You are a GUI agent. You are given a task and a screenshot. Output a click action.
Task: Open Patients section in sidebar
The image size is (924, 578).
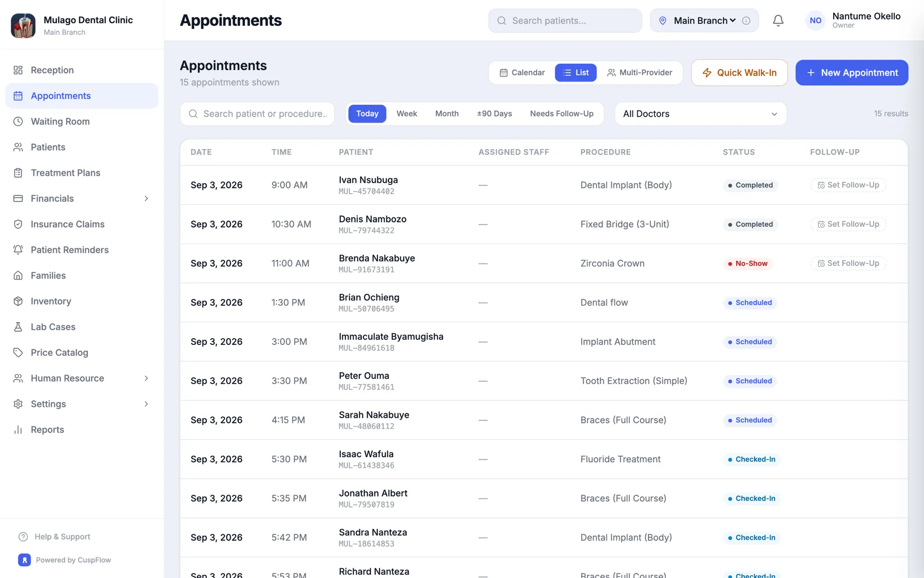coord(82,147)
